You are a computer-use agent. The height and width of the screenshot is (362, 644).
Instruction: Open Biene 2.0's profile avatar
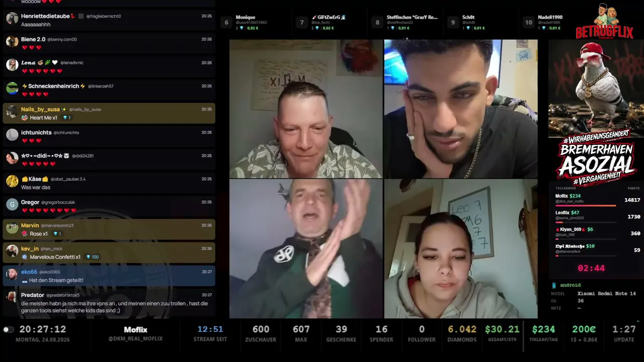point(12,42)
